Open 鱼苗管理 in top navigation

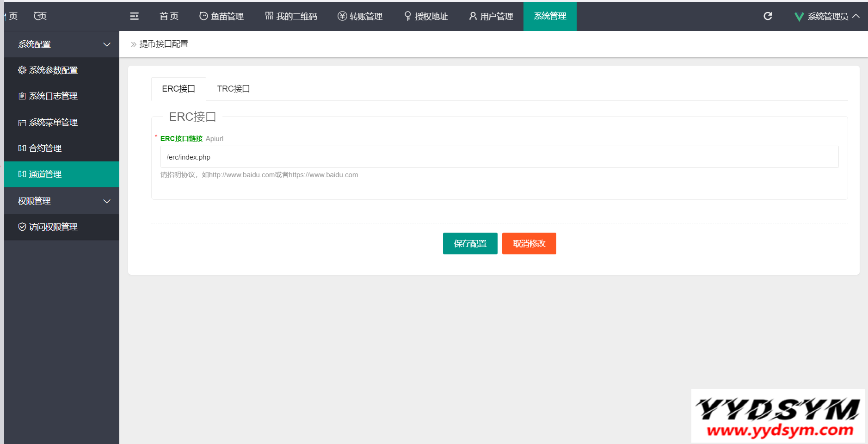click(222, 16)
